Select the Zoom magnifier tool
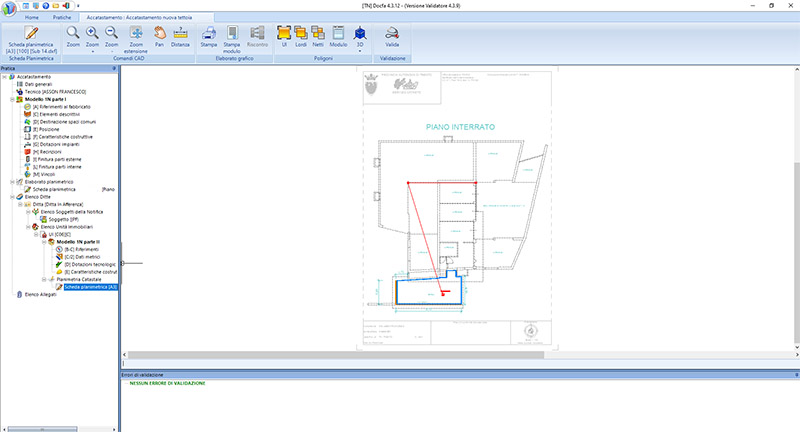Screen dimensions: 800x432 click(x=73, y=36)
